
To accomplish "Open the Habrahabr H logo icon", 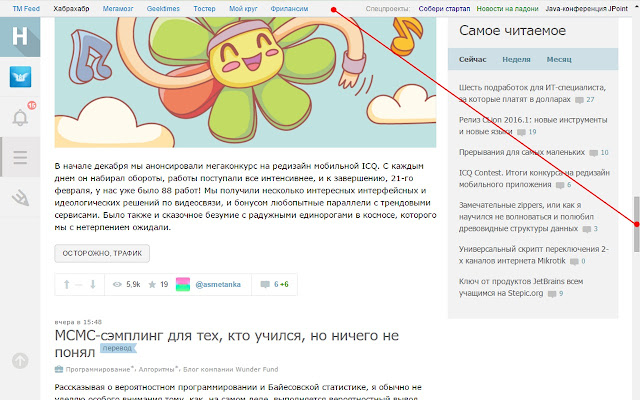I will click(20, 36).
